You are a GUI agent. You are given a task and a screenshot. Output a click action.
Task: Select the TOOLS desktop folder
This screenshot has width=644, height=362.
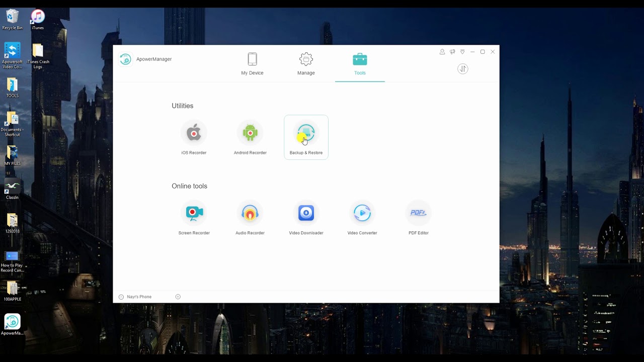pos(12,88)
